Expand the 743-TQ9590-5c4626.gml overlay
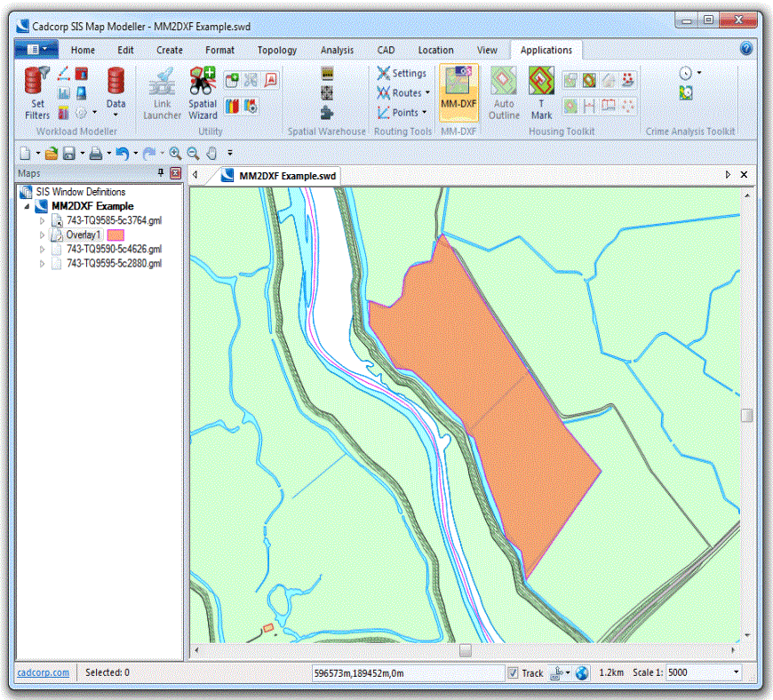Viewport: 773px width, 700px height. 43,250
